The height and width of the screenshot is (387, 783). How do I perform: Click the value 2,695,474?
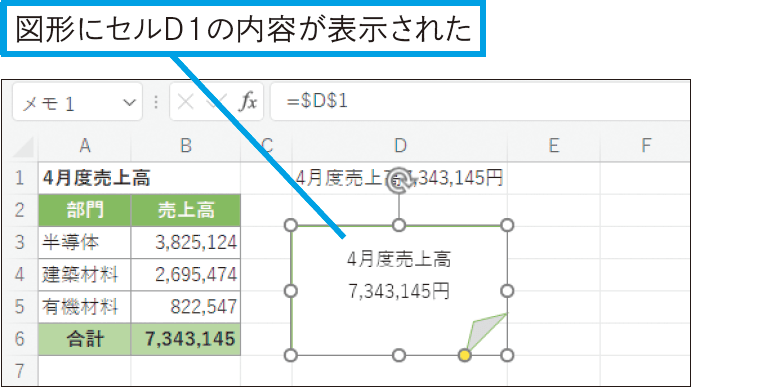coord(186,275)
